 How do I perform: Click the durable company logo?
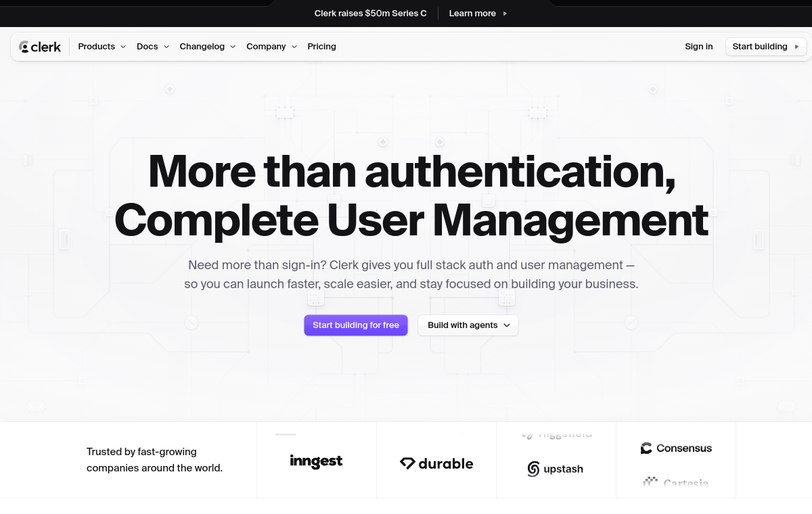pyautogui.click(x=436, y=463)
